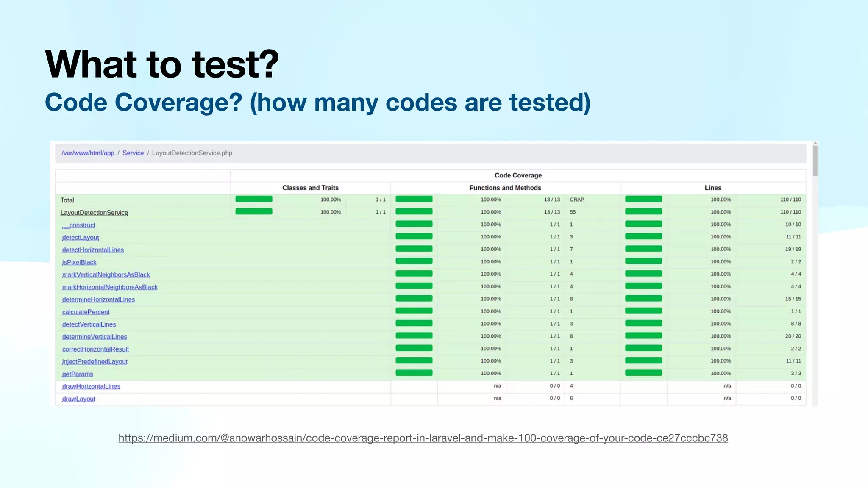868x488 pixels.
Task: Open the medium.com article URL
Action: pos(423,438)
